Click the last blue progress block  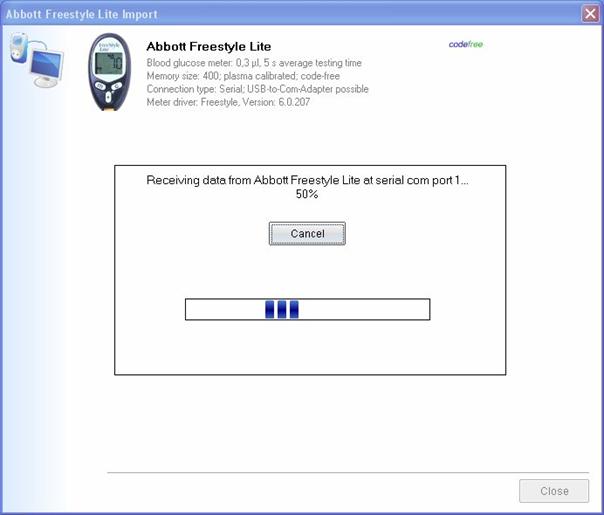pos(294,309)
